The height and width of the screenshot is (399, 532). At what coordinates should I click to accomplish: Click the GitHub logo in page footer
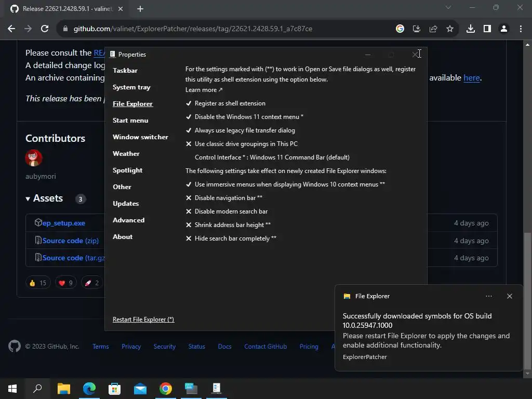15,347
